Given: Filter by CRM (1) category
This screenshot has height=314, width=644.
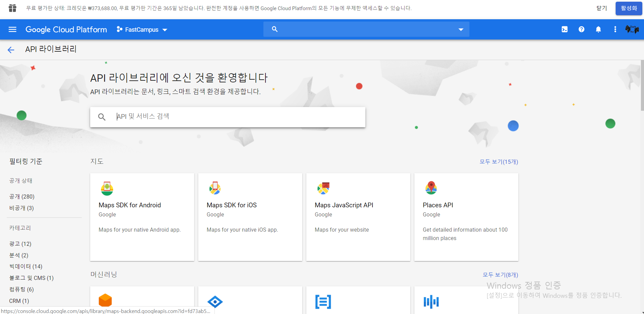Looking at the screenshot, I should 19,301.
